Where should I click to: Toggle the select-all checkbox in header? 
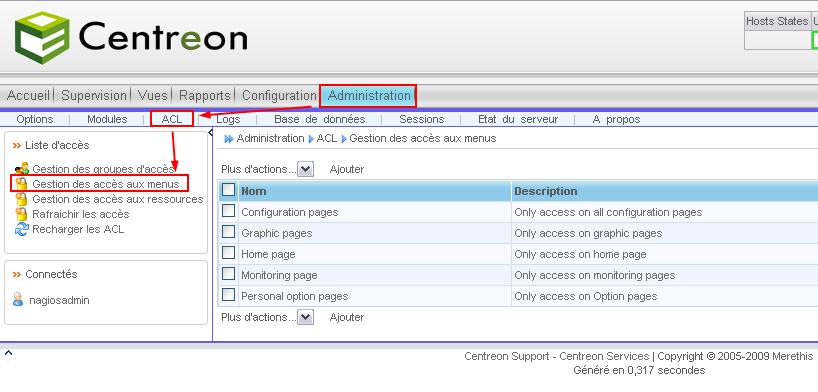228,189
